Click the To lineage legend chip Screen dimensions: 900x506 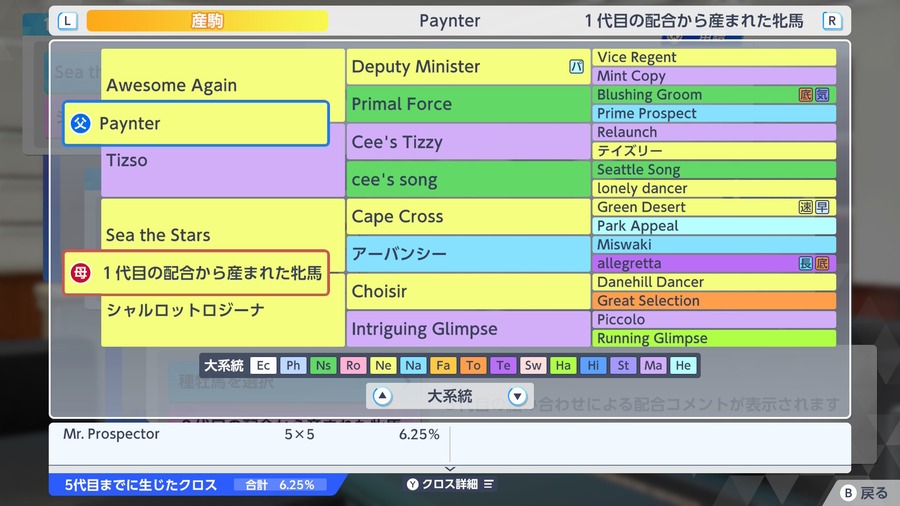click(473, 365)
